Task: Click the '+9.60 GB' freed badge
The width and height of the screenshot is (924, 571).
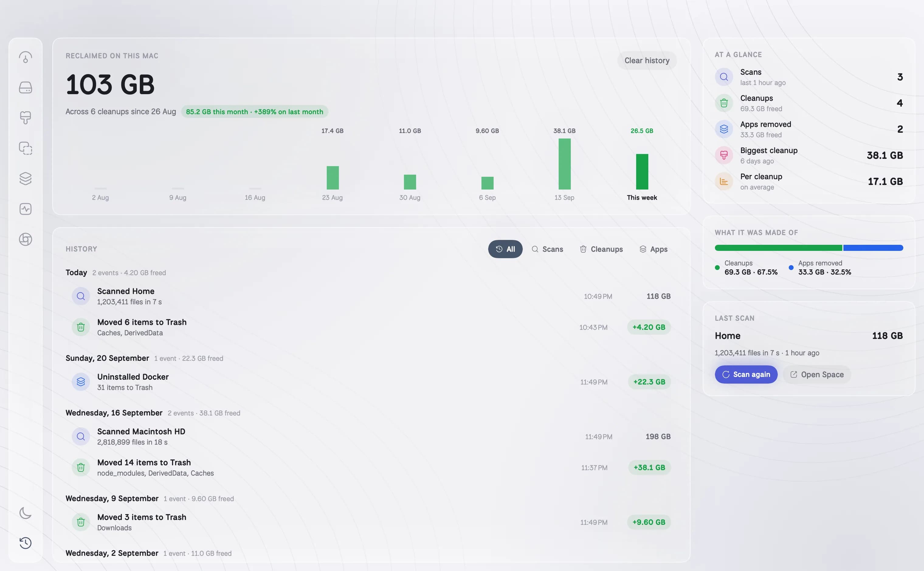Action: [649, 522]
